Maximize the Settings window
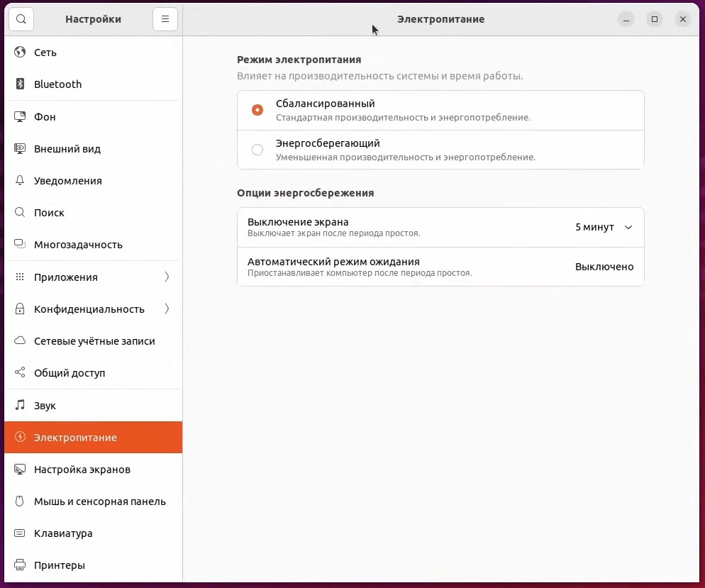Screen dimensions: 705x588 coord(655,19)
